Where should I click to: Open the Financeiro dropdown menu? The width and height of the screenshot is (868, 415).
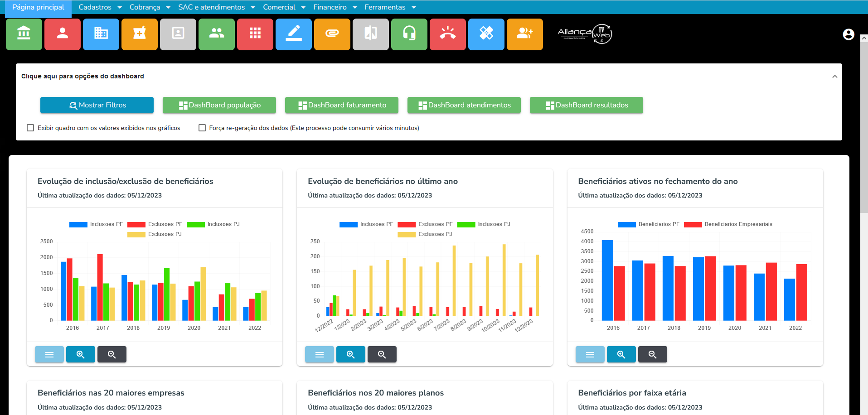pyautogui.click(x=335, y=7)
